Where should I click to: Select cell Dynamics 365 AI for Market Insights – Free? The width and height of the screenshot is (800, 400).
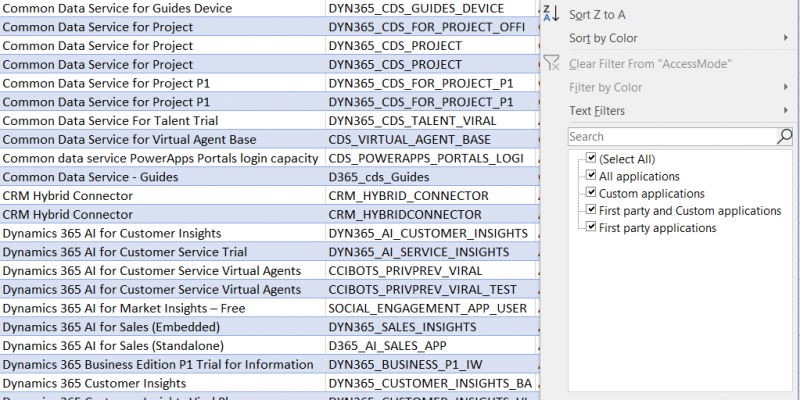pyautogui.click(x=163, y=308)
